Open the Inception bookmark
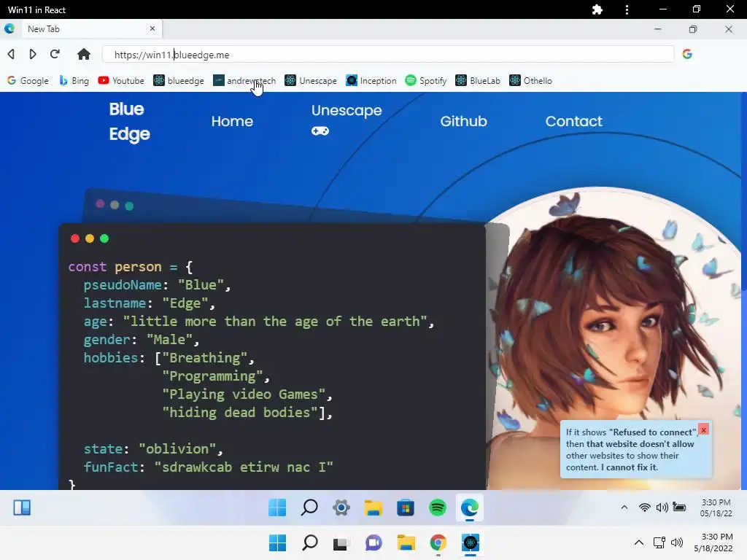 click(x=371, y=81)
